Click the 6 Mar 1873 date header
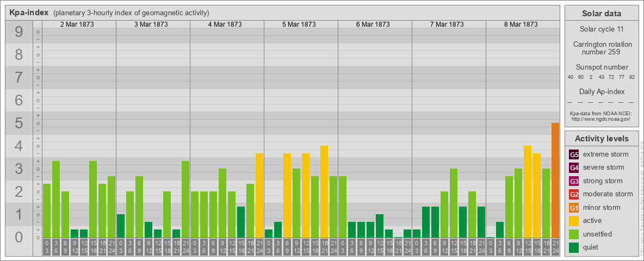 373,24
